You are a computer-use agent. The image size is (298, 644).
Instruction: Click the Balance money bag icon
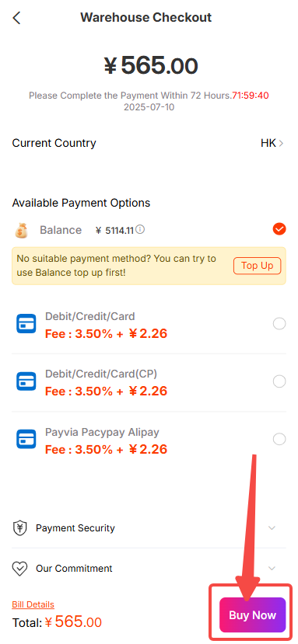point(22,230)
